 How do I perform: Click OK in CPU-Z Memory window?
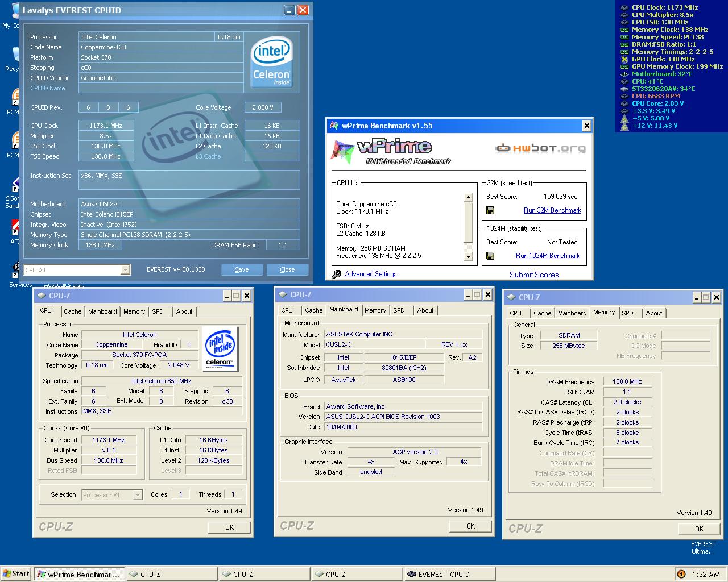(x=699, y=529)
